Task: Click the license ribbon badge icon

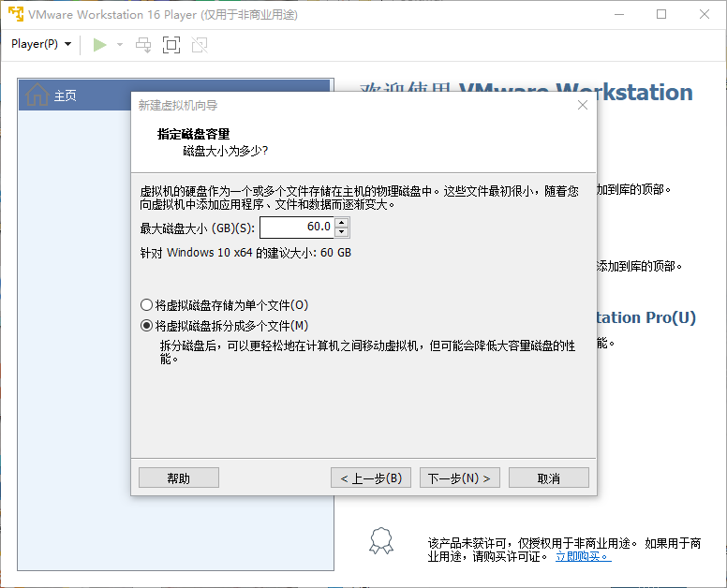Action: click(x=381, y=541)
